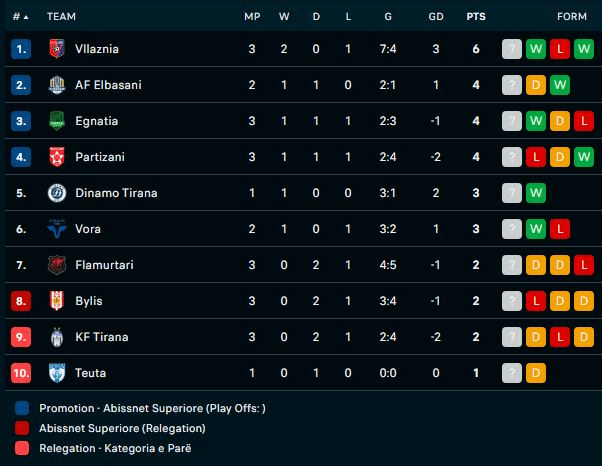The height and width of the screenshot is (466, 602).
Task: Click the Partizani red star crest
Action: point(57,157)
